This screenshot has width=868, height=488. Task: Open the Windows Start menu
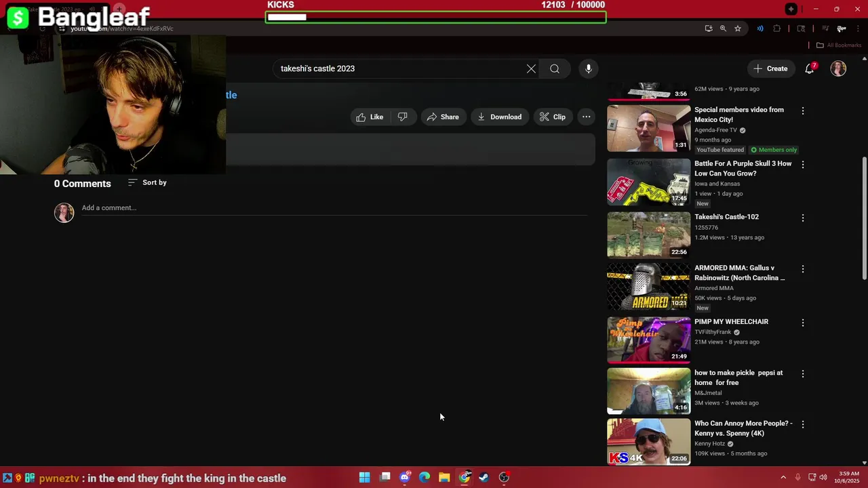(x=364, y=477)
